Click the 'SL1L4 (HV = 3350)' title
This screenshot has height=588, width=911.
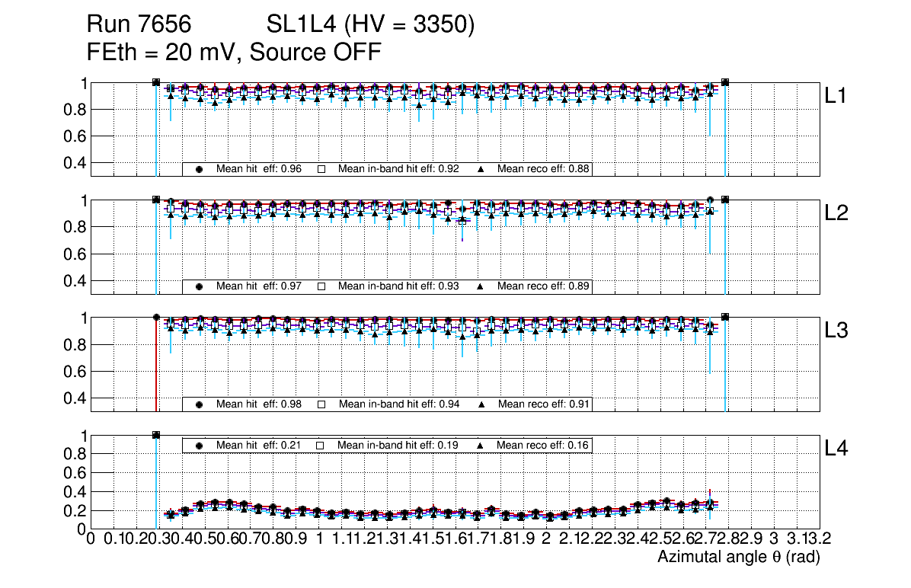(x=371, y=25)
